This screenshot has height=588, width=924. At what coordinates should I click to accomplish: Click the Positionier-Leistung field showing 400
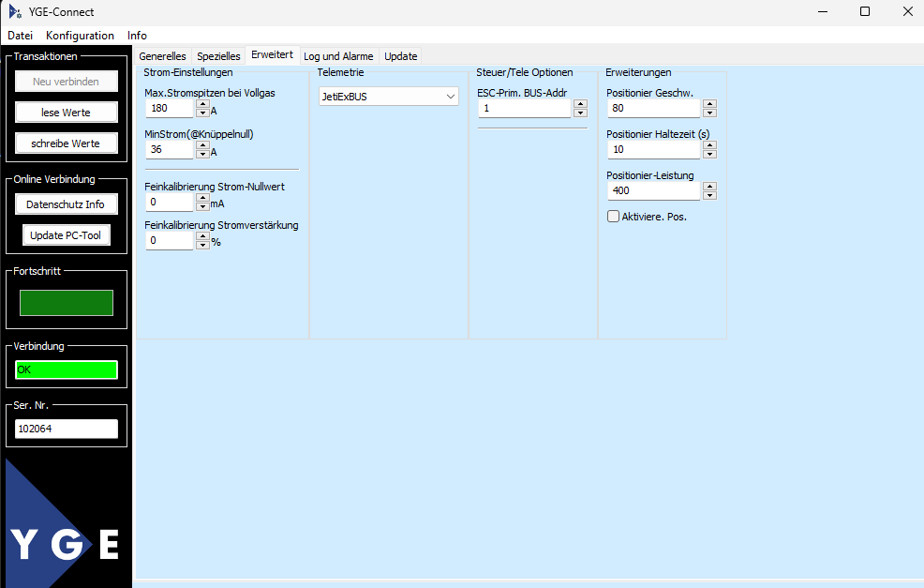click(x=654, y=191)
